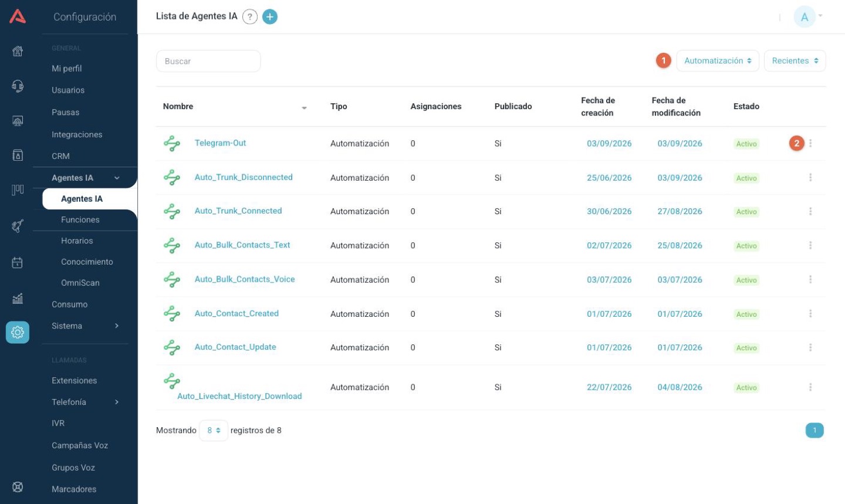Go to page 1 in pagination

814,430
